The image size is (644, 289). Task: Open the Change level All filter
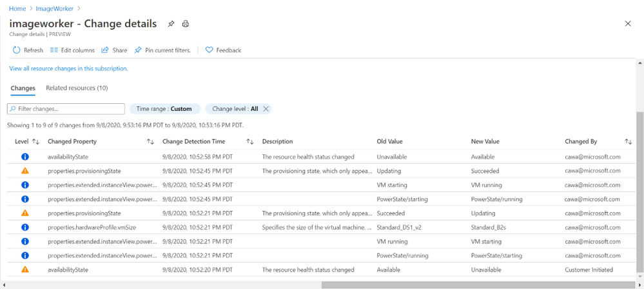pos(235,109)
